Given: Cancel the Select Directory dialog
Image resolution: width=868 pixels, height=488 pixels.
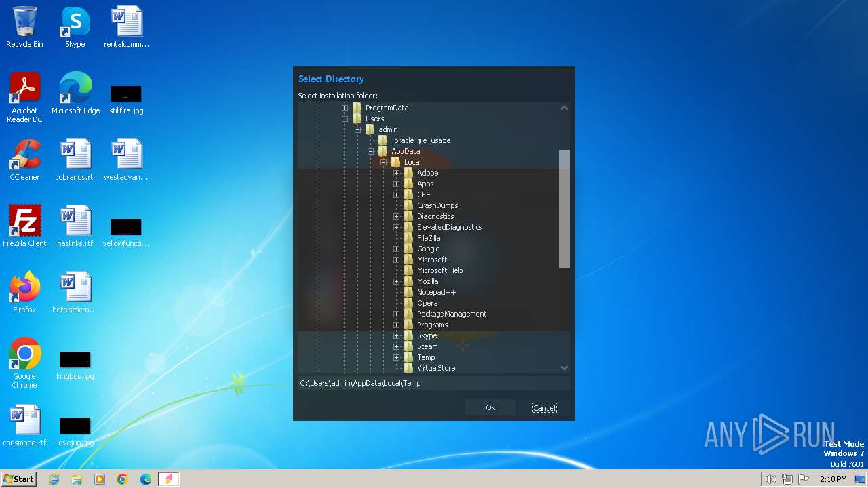Looking at the screenshot, I should click(x=545, y=407).
